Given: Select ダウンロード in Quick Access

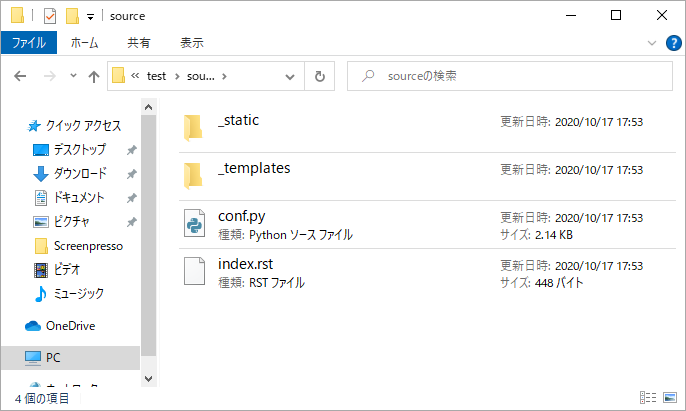Looking at the screenshot, I should 80,173.
